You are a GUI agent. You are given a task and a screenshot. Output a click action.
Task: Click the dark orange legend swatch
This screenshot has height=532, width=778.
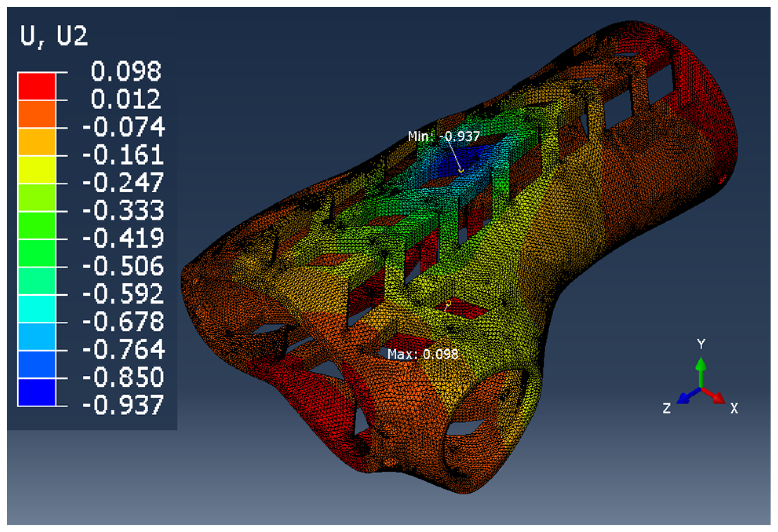[x=36, y=114]
